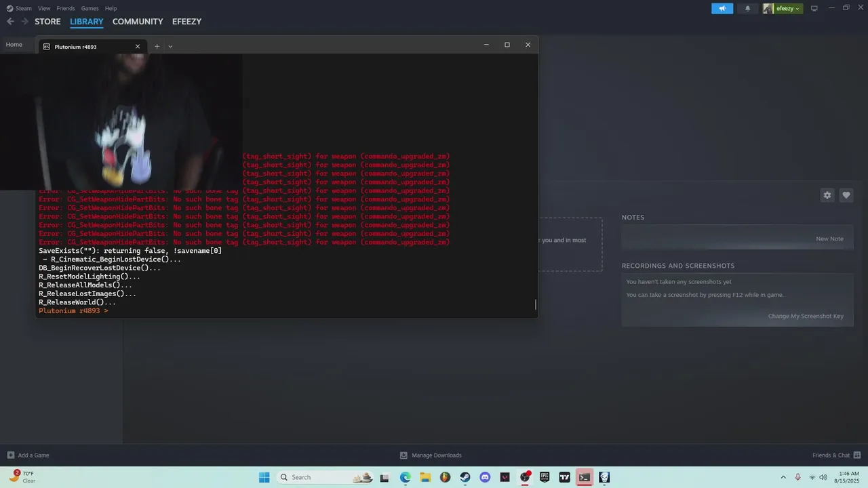Maximize the Plutonium terminal window
Screen dimensions: 868x488
(507, 45)
